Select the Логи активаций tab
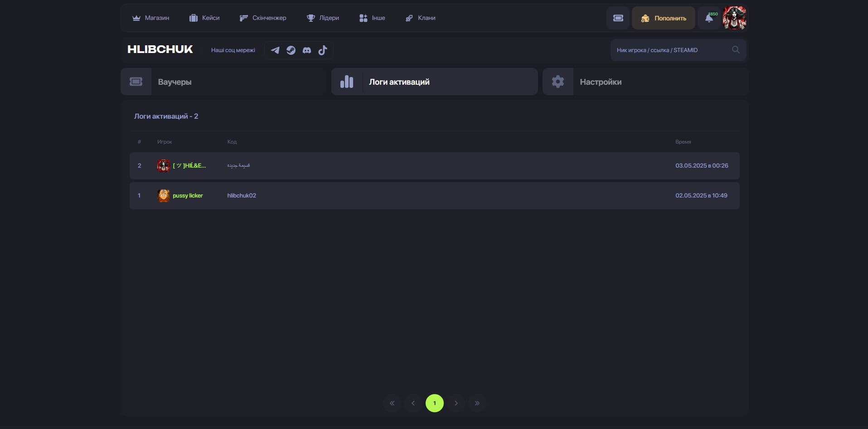 pyautogui.click(x=434, y=82)
